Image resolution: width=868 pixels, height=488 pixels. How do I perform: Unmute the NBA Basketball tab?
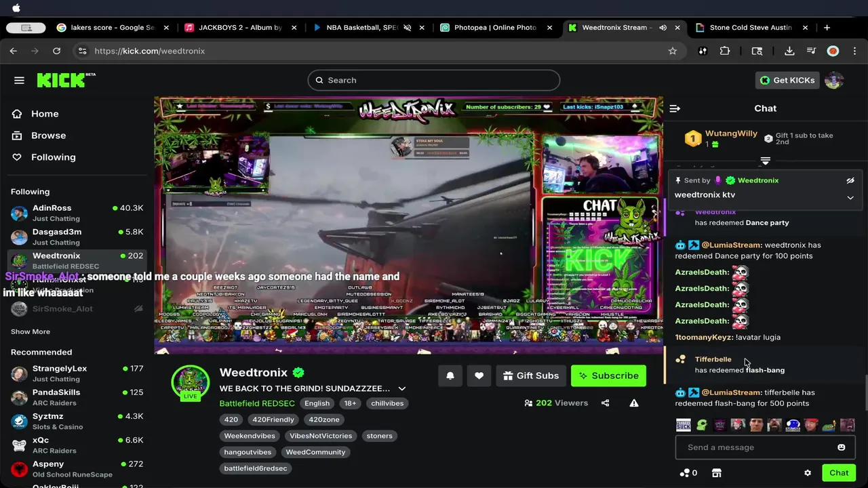click(408, 28)
